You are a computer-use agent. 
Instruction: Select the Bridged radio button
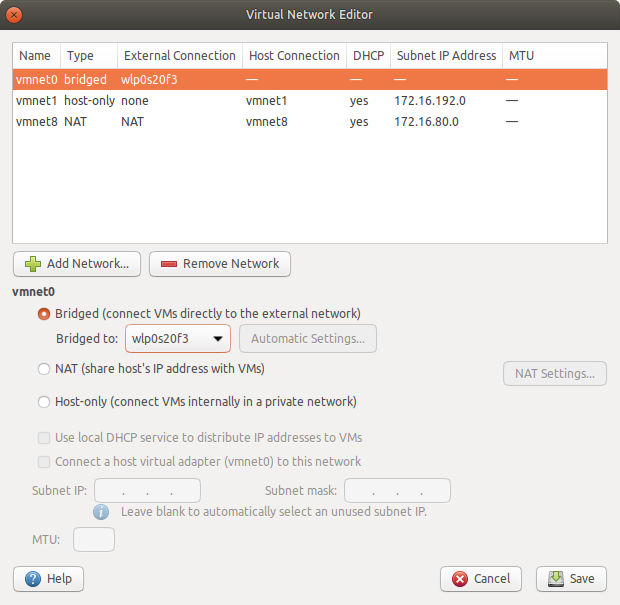(x=43, y=314)
